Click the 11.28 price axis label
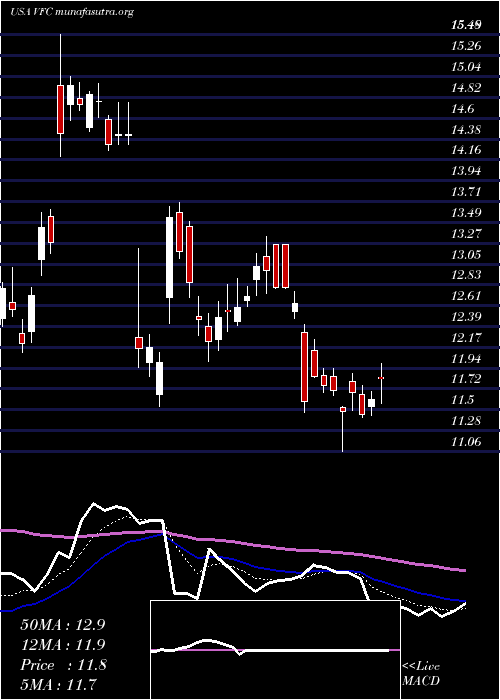The width and height of the screenshot is (500, 700). [x=466, y=421]
